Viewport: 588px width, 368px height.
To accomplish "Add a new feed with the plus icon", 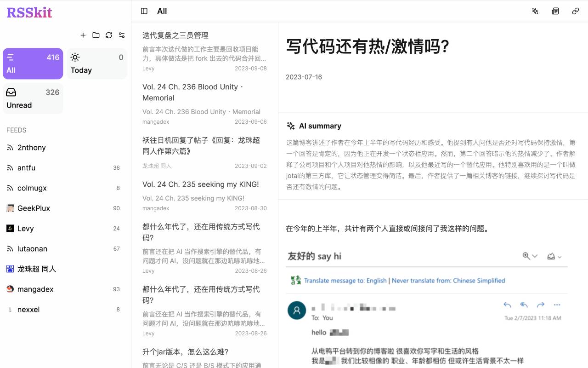I will pyautogui.click(x=83, y=35).
